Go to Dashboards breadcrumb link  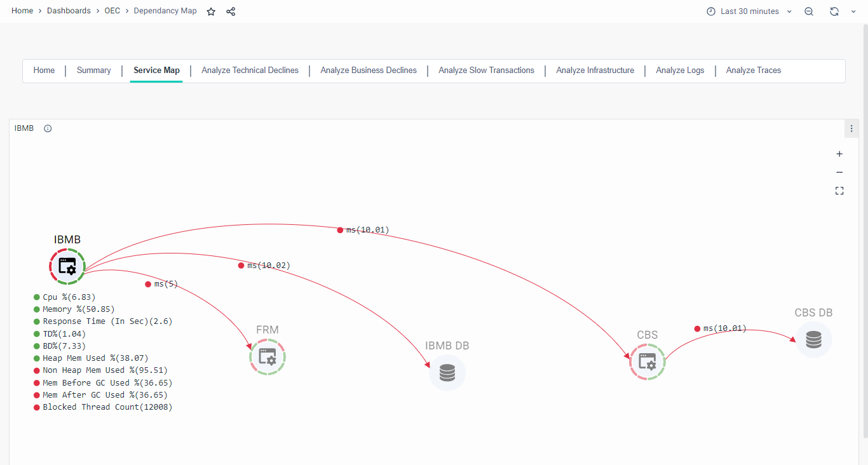click(x=69, y=11)
